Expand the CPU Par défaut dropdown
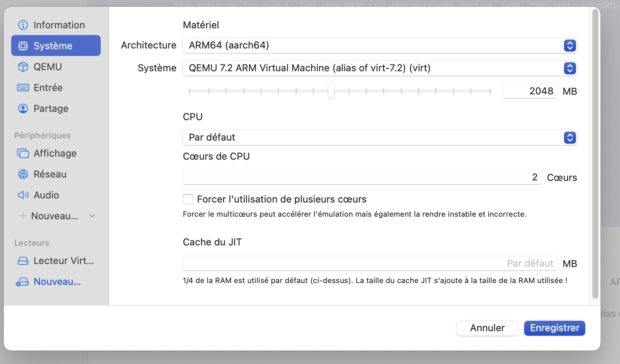Image resolution: width=620 pixels, height=364 pixels. pyautogui.click(x=380, y=138)
